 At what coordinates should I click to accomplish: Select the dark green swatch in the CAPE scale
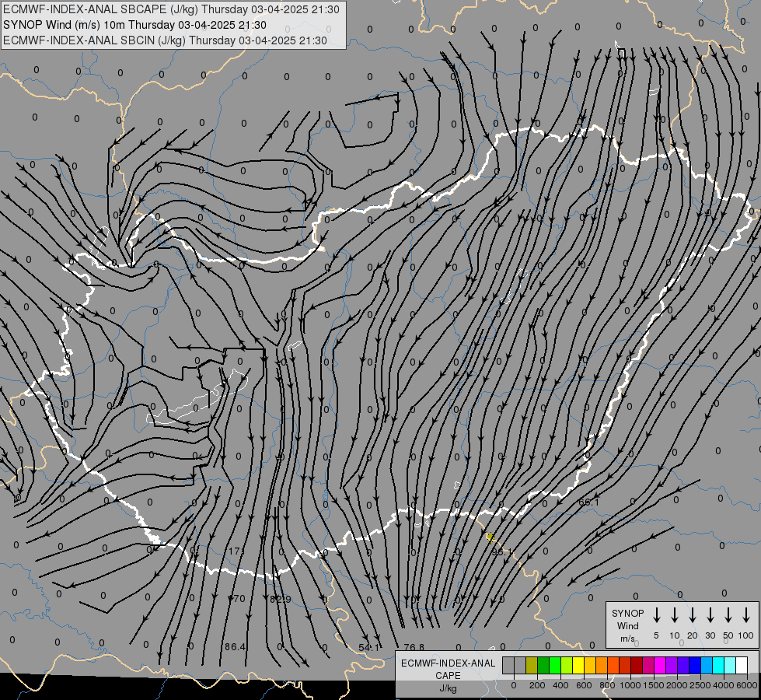(543, 665)
